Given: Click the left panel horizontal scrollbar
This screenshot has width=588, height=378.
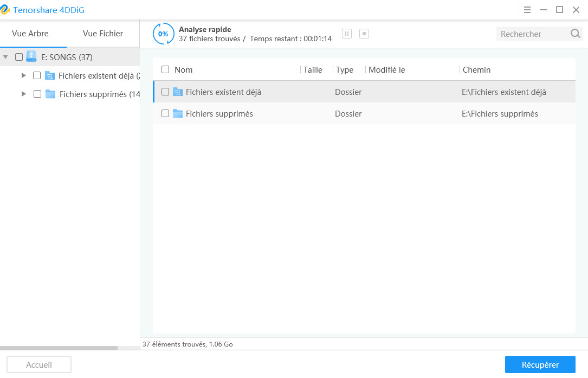Looking at the screenshot, I should click(59, 348).
